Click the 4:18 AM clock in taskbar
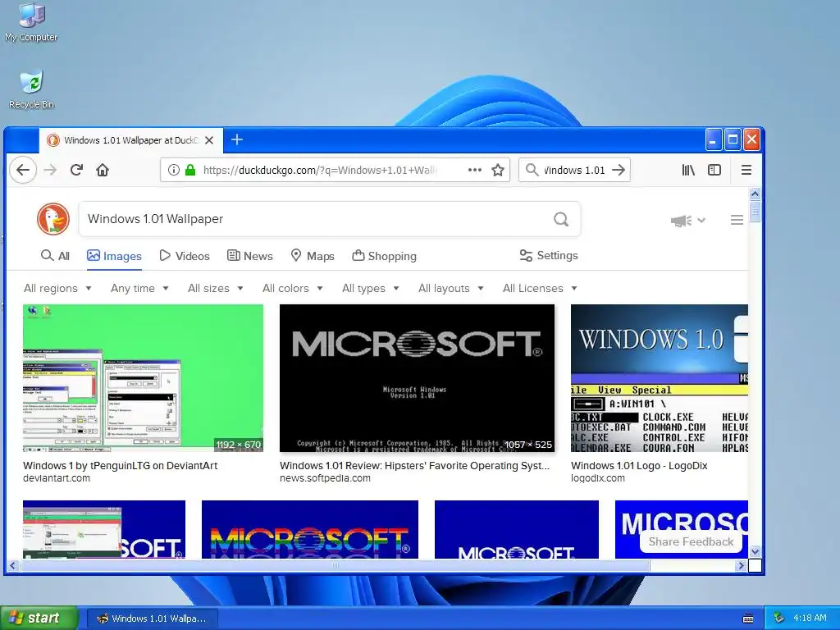The height and width of the screenshot is (630, 840). (810, 619)
